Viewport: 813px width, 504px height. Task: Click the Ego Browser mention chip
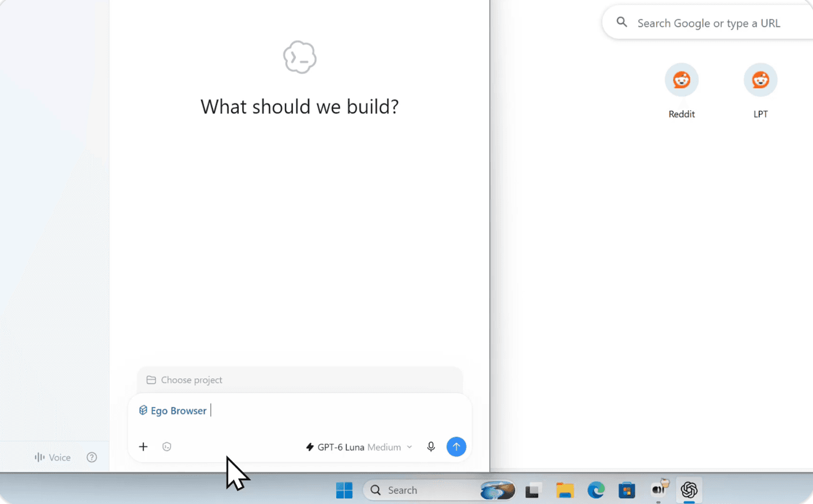[x=173, y=411]
